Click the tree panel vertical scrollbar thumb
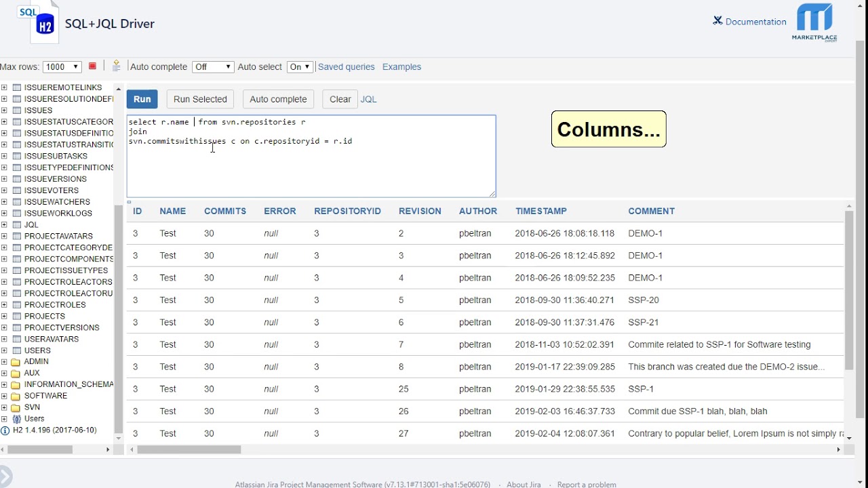The image size is (868, 488). (119, 319)
